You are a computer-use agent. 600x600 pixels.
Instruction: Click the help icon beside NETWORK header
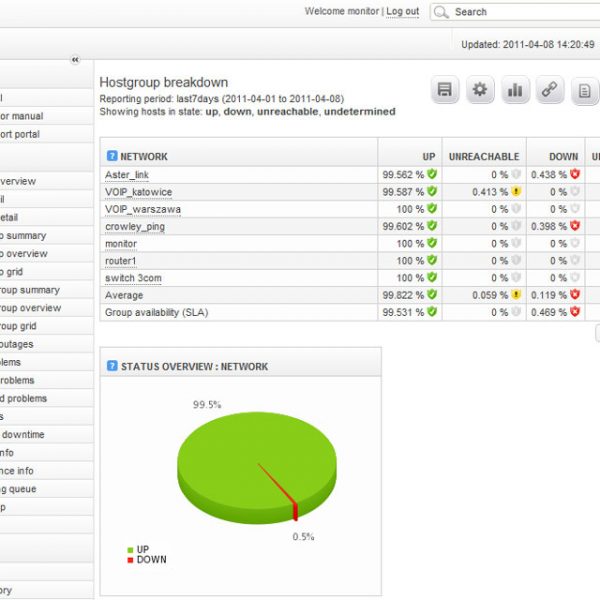click(111, 157)
